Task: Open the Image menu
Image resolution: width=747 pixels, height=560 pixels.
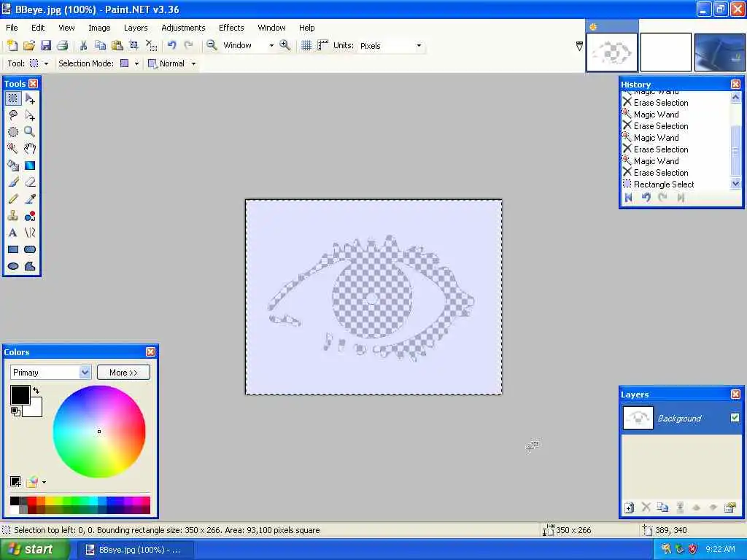Action: tap(99, 28)
